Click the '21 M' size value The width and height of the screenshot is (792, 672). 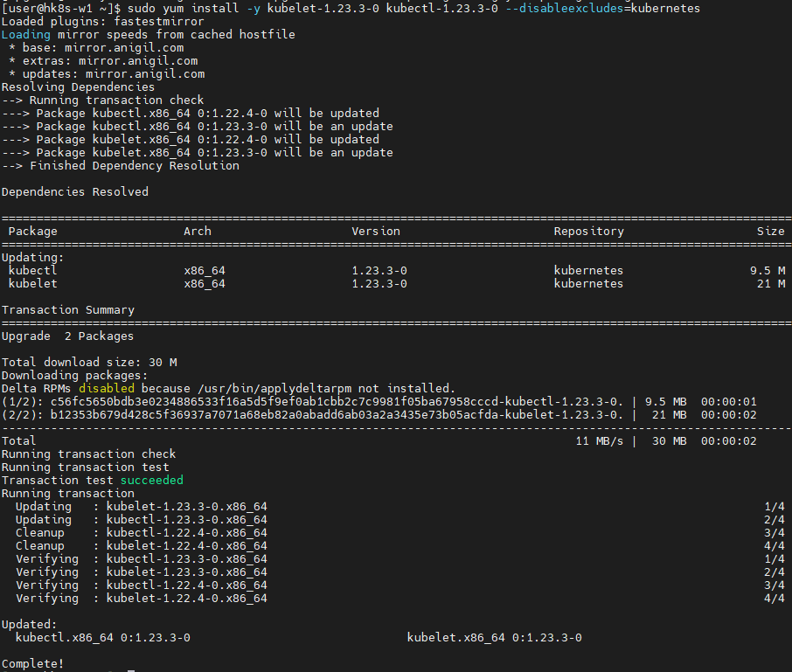tap(771, 284)
